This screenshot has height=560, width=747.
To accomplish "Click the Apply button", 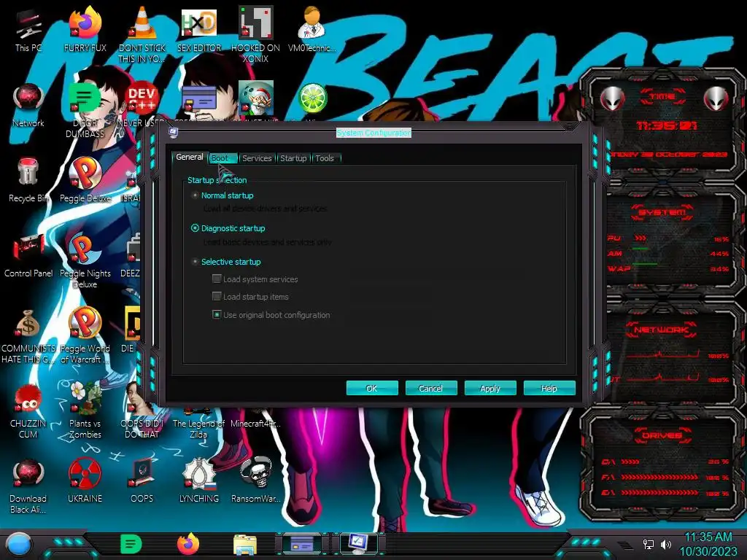I will click(490, 388).
